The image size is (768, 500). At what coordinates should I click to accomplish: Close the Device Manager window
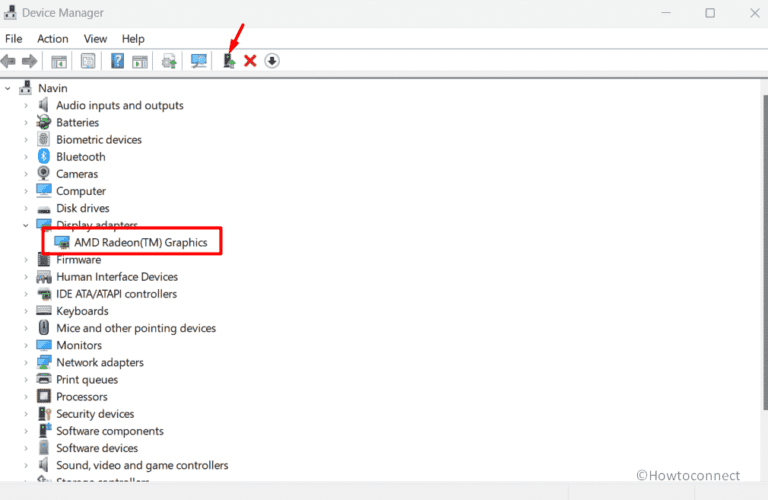755,13
